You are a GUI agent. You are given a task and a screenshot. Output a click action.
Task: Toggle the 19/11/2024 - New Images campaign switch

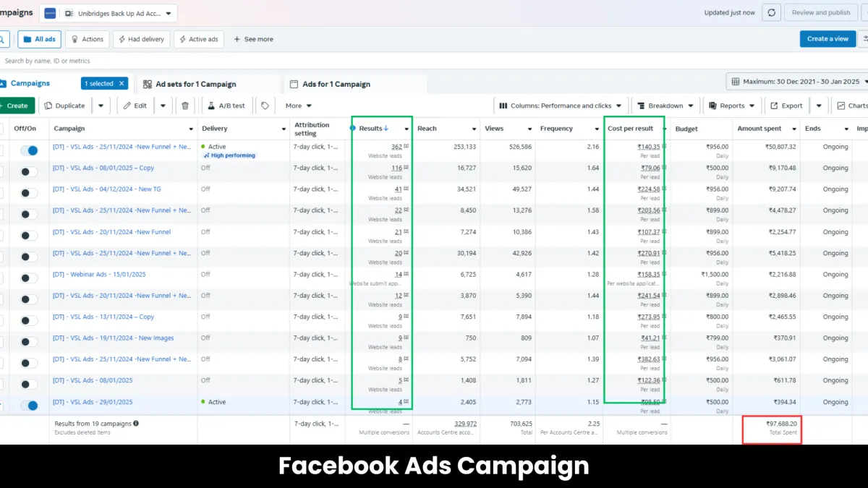point(29,342)
